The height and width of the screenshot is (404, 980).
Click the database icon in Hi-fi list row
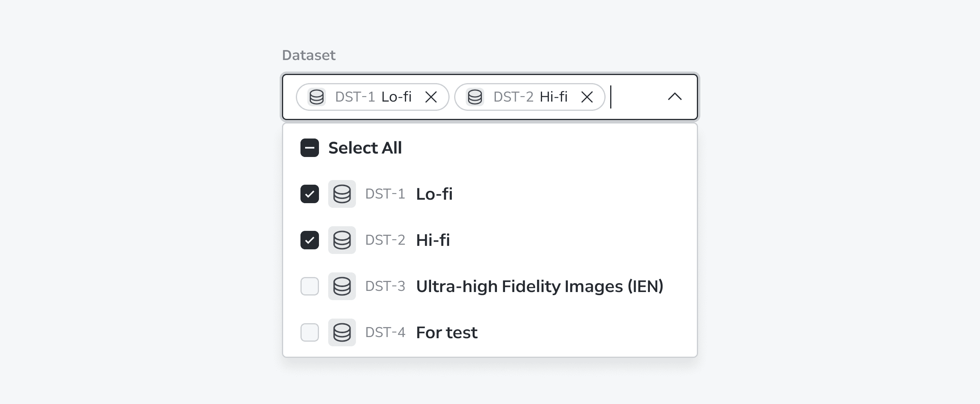(342, 240)
